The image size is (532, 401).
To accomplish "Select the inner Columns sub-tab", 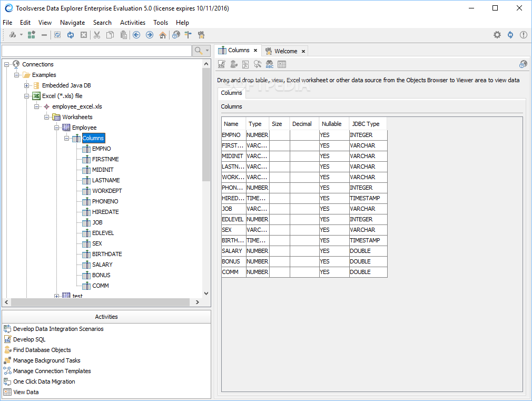I will pos(231,93).
